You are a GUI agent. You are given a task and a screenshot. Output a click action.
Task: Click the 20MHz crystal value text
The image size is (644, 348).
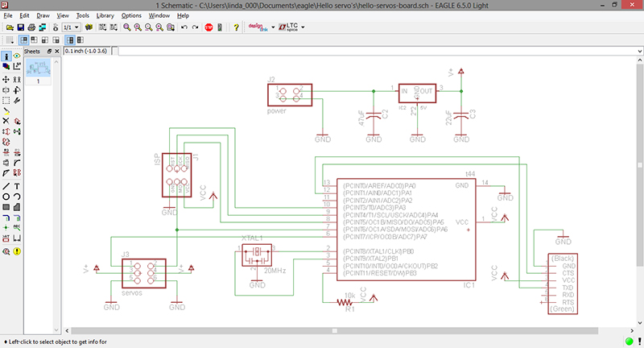coord(275,271)
